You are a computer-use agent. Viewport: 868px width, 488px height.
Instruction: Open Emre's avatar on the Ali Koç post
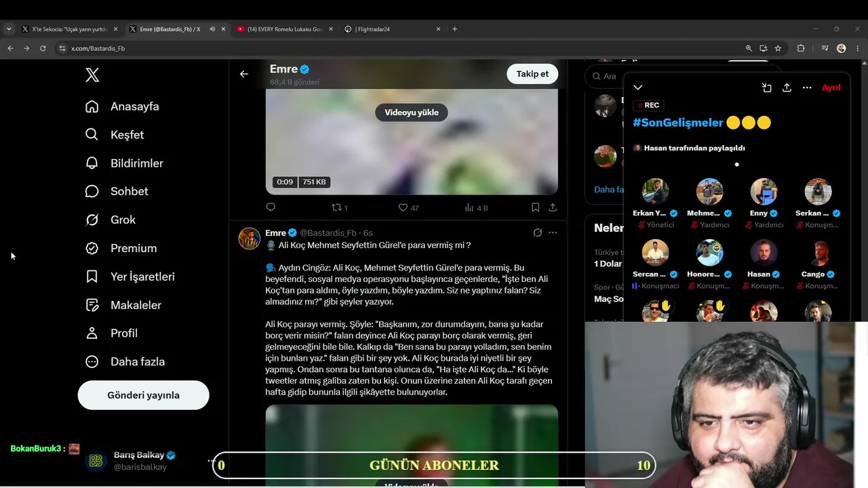250,239
